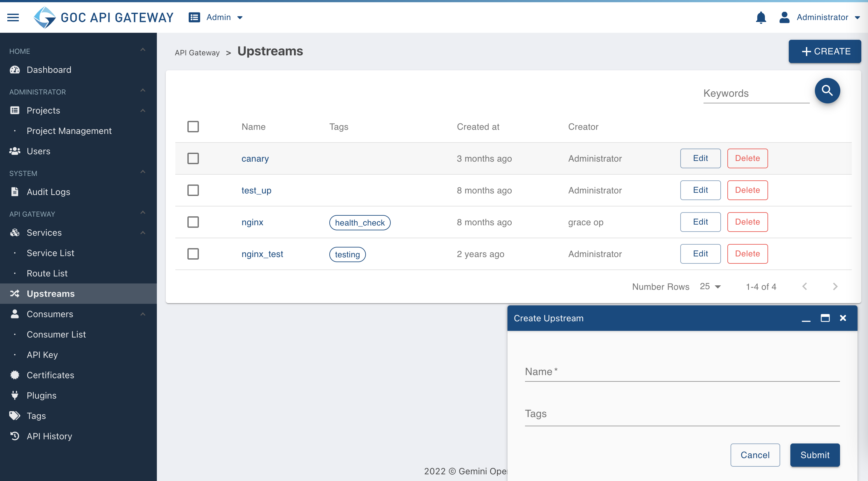
Task: Edit the canary upstream
Action: click(x=700, y=158)
